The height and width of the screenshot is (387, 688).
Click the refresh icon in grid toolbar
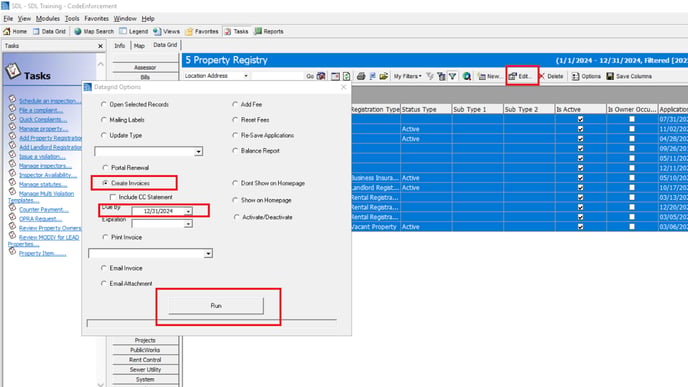click(x=347, y=76)
